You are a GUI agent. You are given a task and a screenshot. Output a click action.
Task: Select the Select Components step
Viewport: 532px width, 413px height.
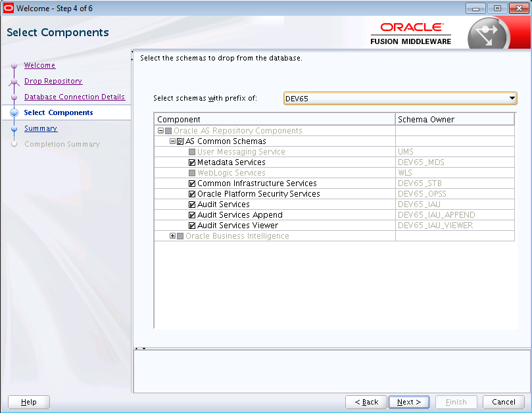pos(59,112)
